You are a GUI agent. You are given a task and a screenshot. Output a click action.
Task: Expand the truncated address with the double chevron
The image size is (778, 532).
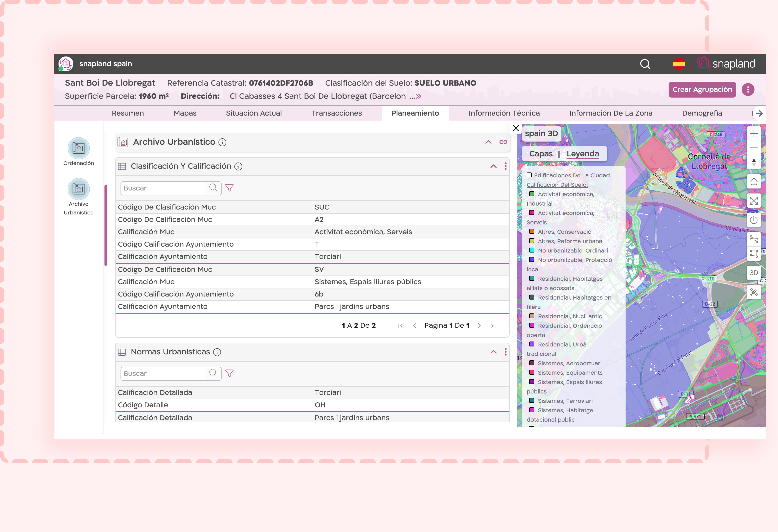point(418,96)
